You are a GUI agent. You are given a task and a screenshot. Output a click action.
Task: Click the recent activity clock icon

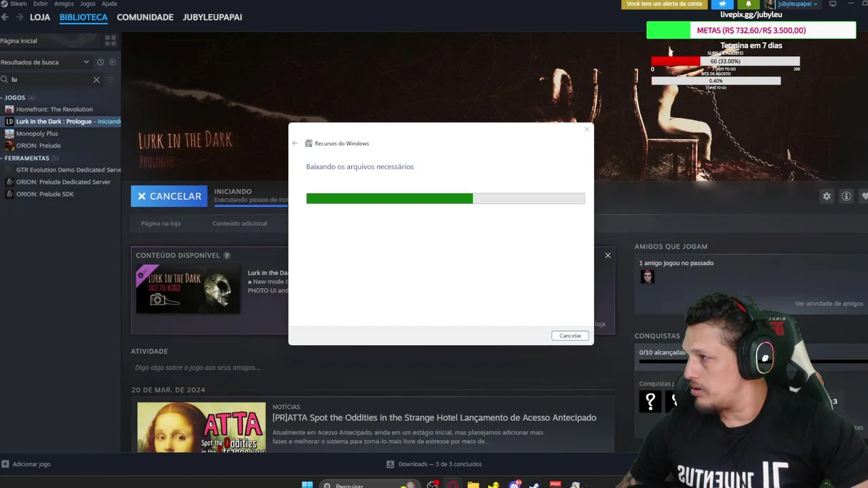(x=100, y=62)
